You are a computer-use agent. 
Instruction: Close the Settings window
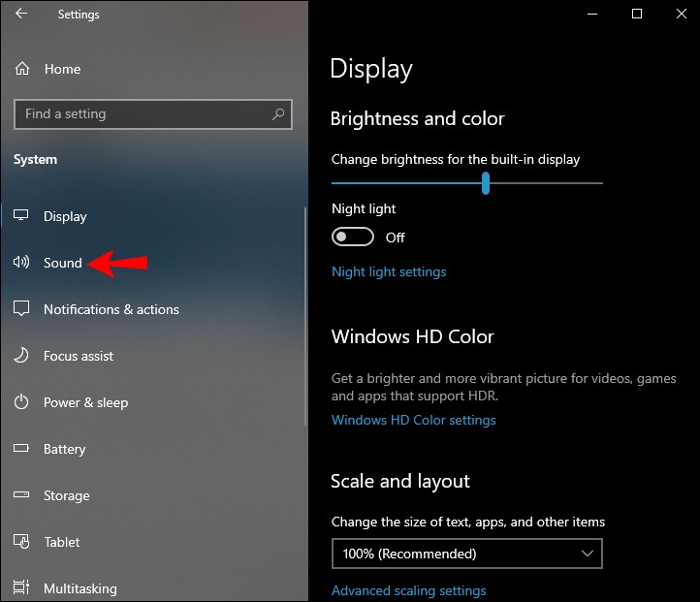pos(682,14)
